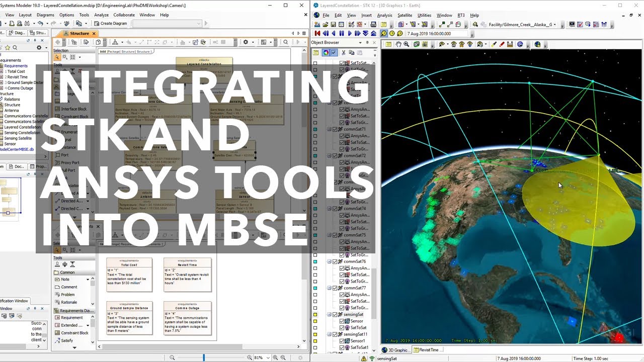Click the Object Browser color wheel icon
The width and height of the screenshot is (644, 362).
click(x=326, y=52)
